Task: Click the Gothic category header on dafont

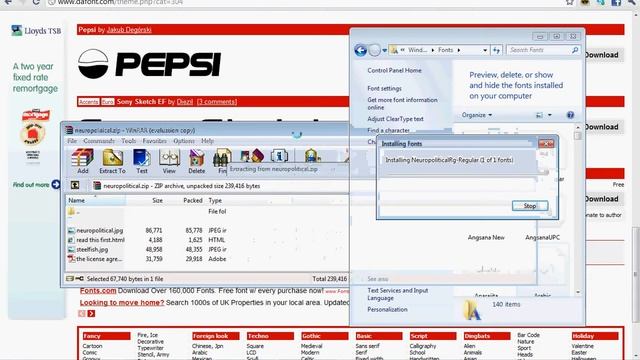Action: [x=324, y=336]
